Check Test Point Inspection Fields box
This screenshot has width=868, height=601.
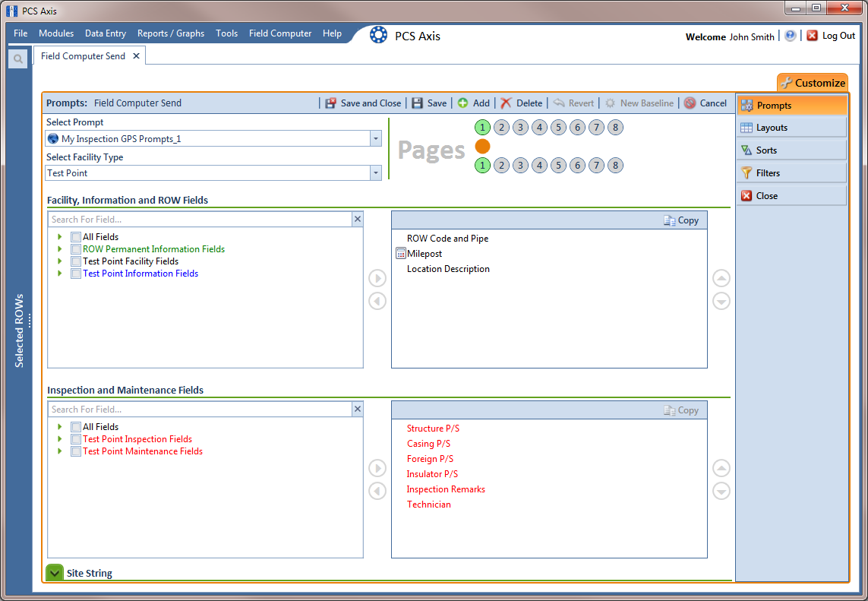(x=76, y=439)
